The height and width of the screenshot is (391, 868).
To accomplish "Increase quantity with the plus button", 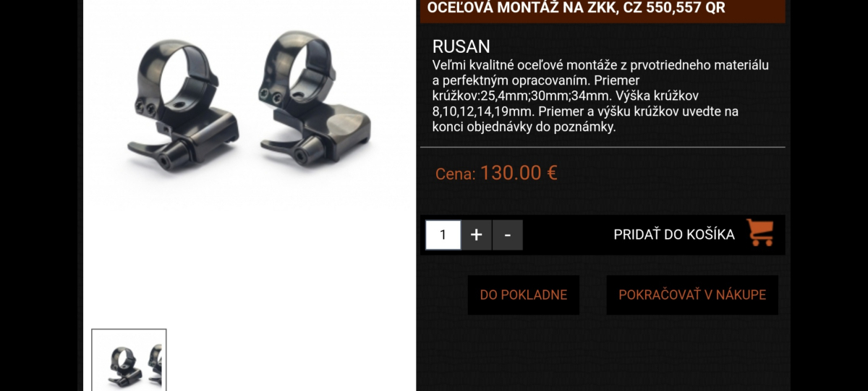I will tap(476, 235).
